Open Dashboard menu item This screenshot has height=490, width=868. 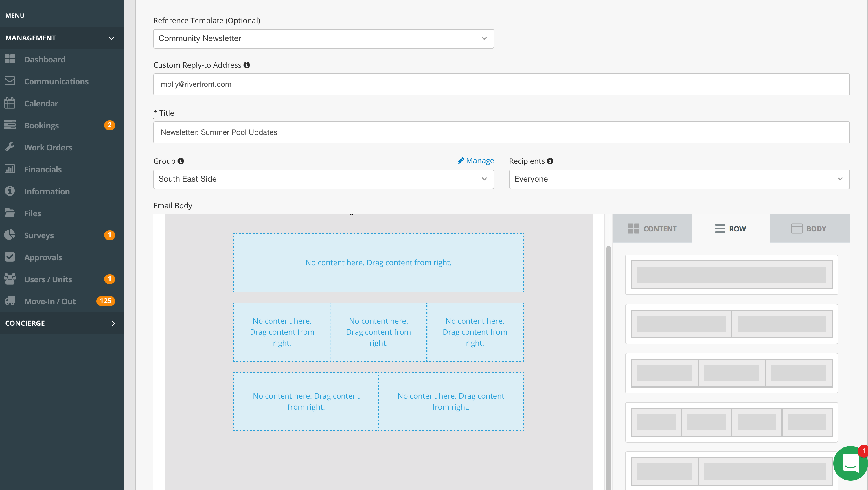coord(45,59)
